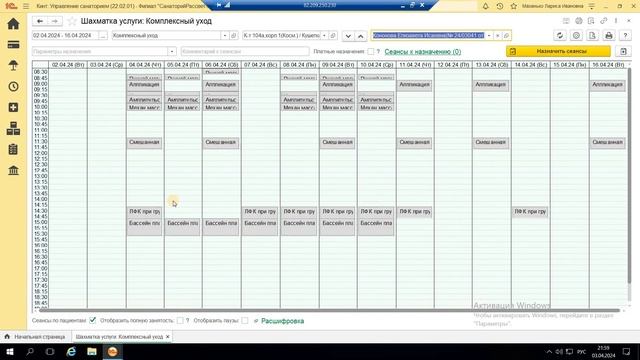The height and width of the screenshot is (360, 640).
Task: Open date period picker ellipsis button
Action: point(103,36)
